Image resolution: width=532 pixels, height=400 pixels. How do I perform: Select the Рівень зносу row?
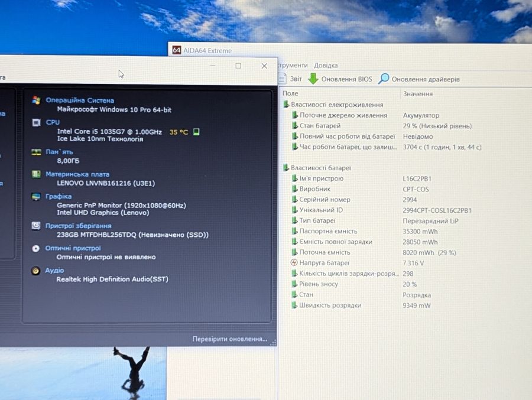pos(354,284)
